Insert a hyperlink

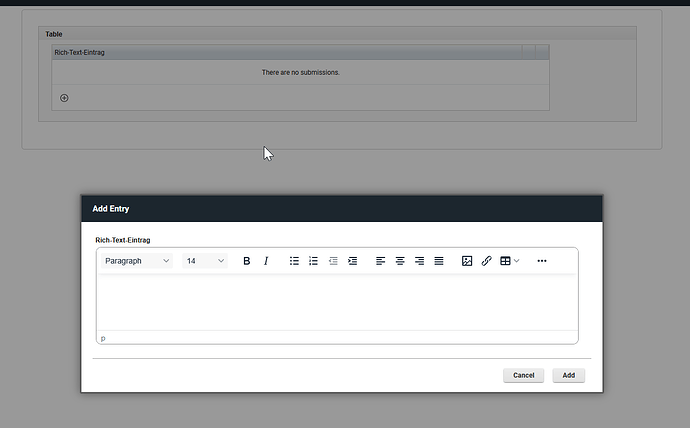pyautogui.click(x=486, y=261)
